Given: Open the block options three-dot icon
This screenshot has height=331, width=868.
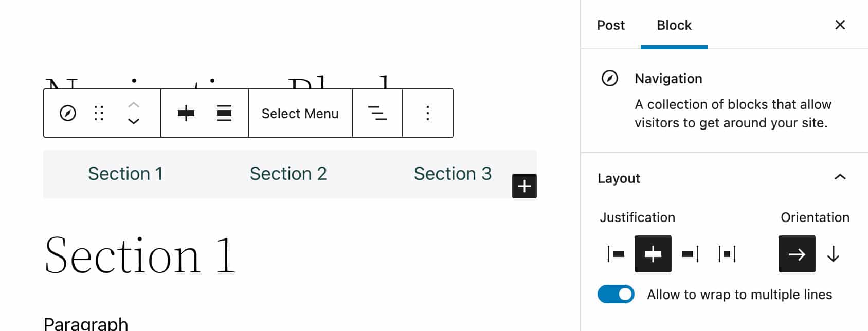Looking at the screenshot, I should 427,113.
